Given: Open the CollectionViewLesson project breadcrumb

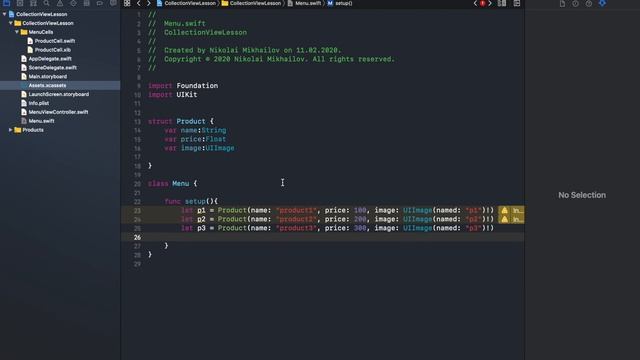Looking at the screenshot, I should 187,3.
